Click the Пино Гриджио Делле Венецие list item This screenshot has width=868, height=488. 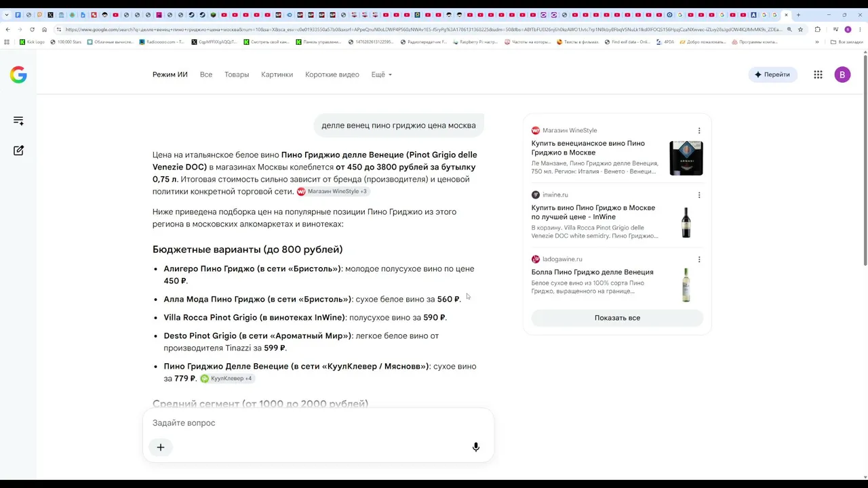320,373
